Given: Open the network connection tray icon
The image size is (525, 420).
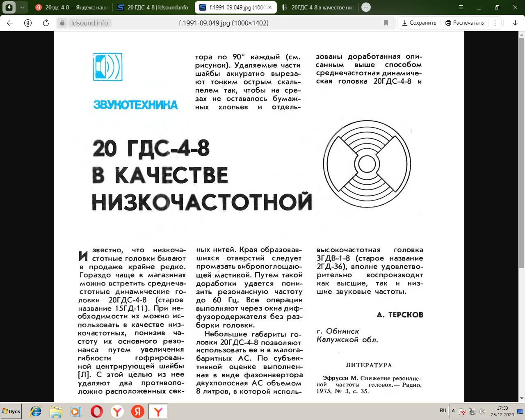Looking at the screenshot, I should [472, 411].
